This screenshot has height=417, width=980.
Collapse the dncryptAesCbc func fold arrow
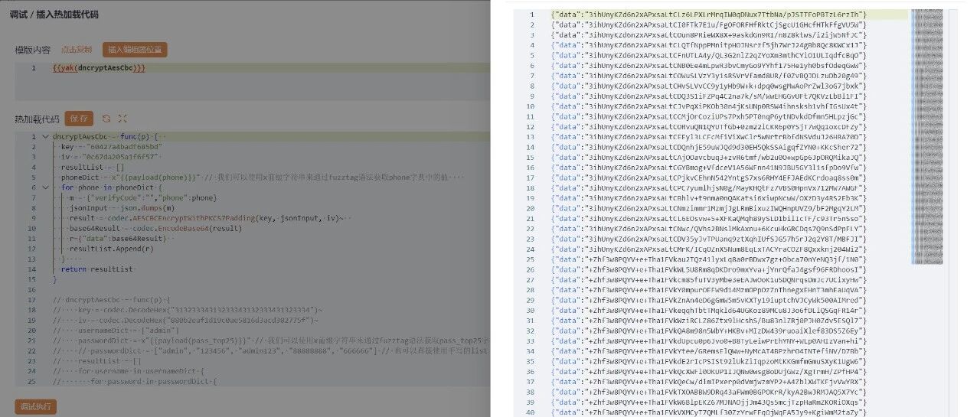(45, 136)
